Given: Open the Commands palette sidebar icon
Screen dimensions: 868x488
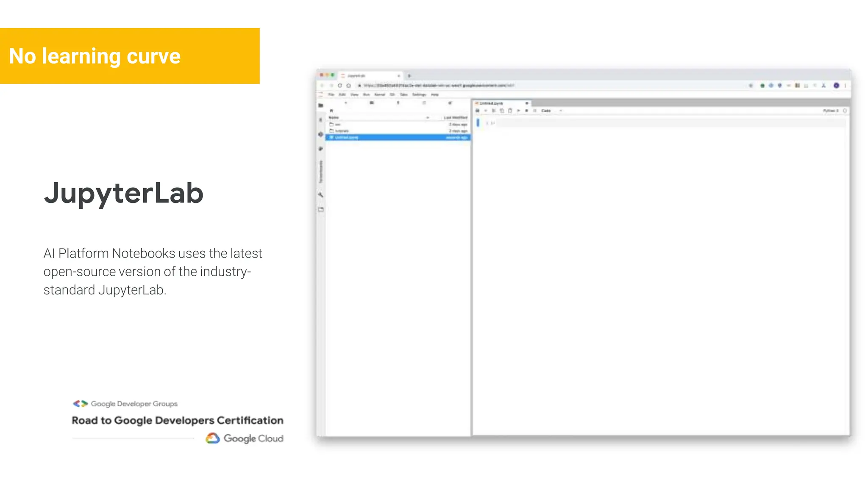Looking at the screenshot, I should (321, 149).
